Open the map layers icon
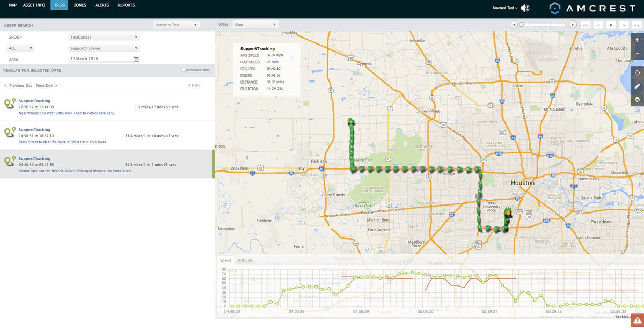644x330 pixels. (x=637, y=99)
